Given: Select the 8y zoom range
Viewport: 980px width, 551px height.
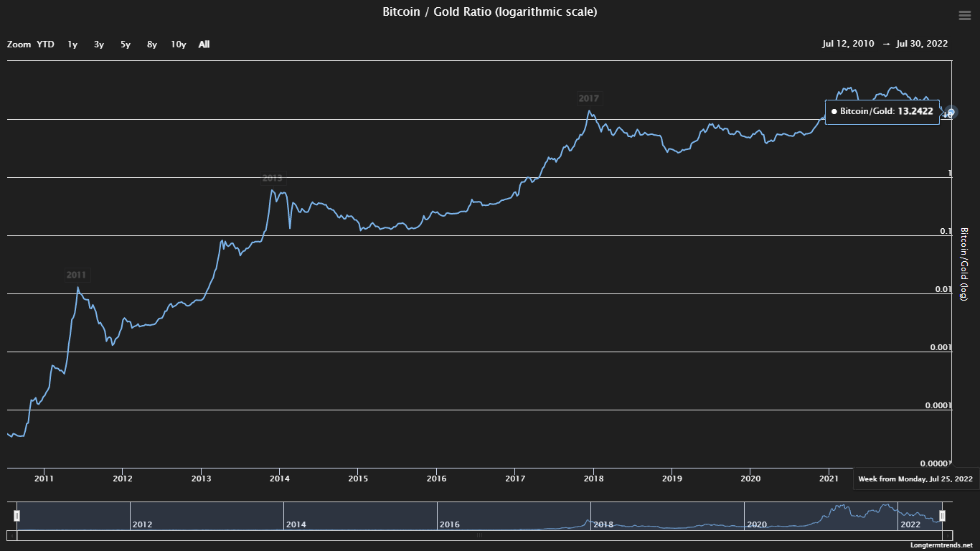Looking at the screenshot, I should 152,44.
